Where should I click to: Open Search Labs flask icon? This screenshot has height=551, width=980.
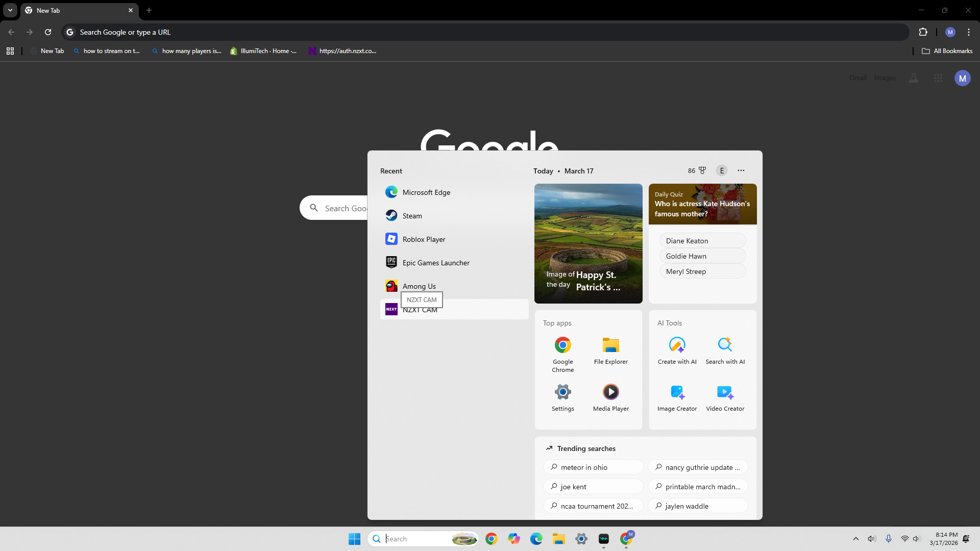pyautogui.click(x=914, y=78)
